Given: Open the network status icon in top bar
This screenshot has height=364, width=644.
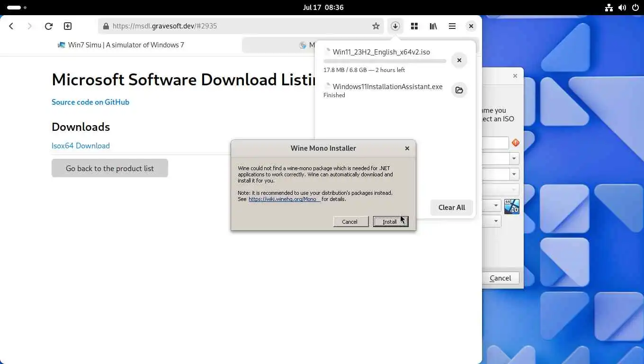Looking at the screenshot, I should coord(609,8).
